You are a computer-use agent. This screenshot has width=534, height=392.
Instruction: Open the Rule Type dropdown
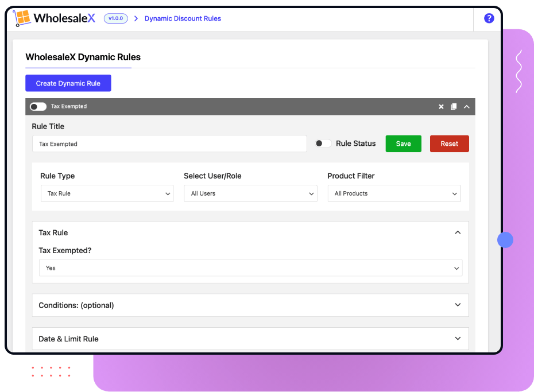point(107,193)
